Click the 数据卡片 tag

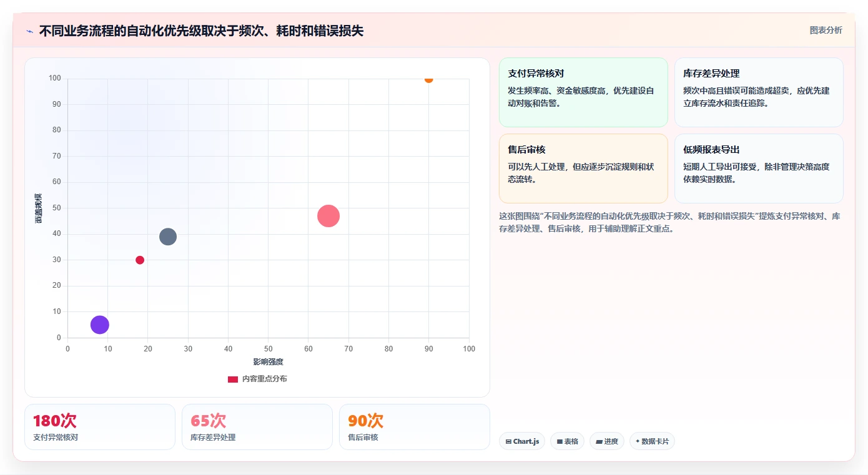click(x=652, y=441)
